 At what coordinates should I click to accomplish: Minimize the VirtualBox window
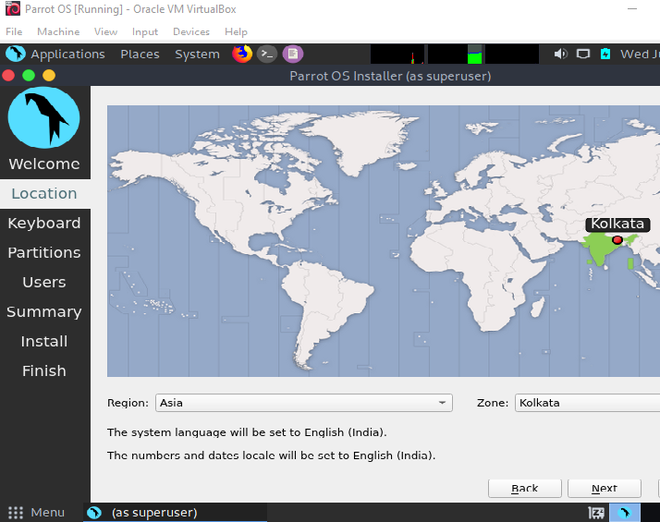pos(632,9)
